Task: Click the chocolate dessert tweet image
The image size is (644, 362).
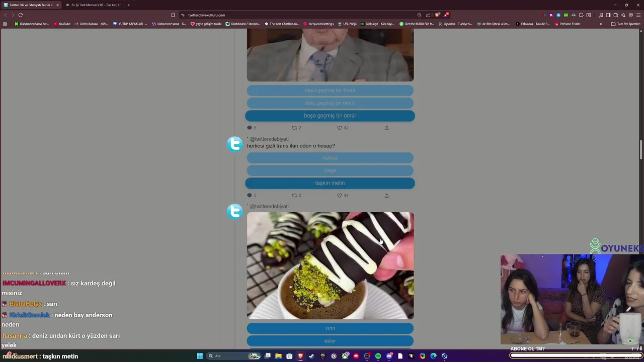Action: coord(330,265)
